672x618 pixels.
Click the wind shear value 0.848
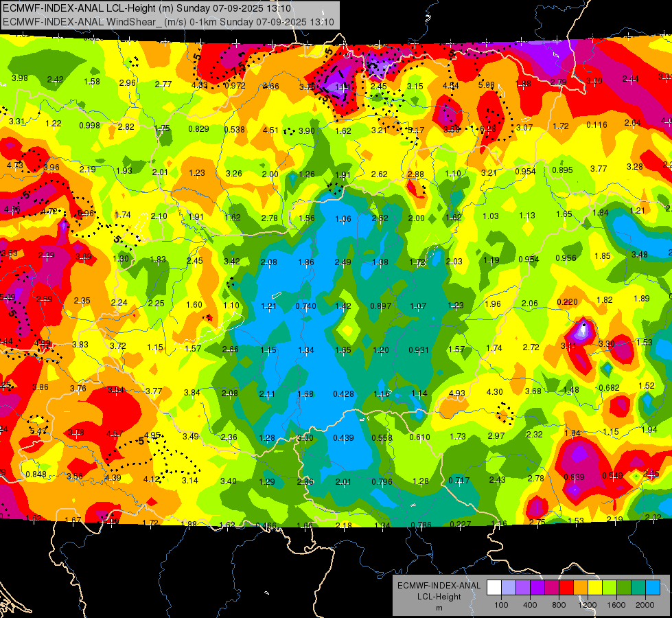36,474
